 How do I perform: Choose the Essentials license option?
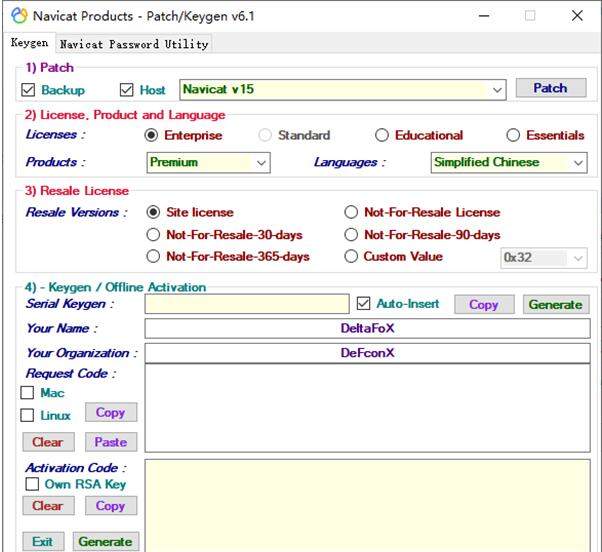point(513,136)
